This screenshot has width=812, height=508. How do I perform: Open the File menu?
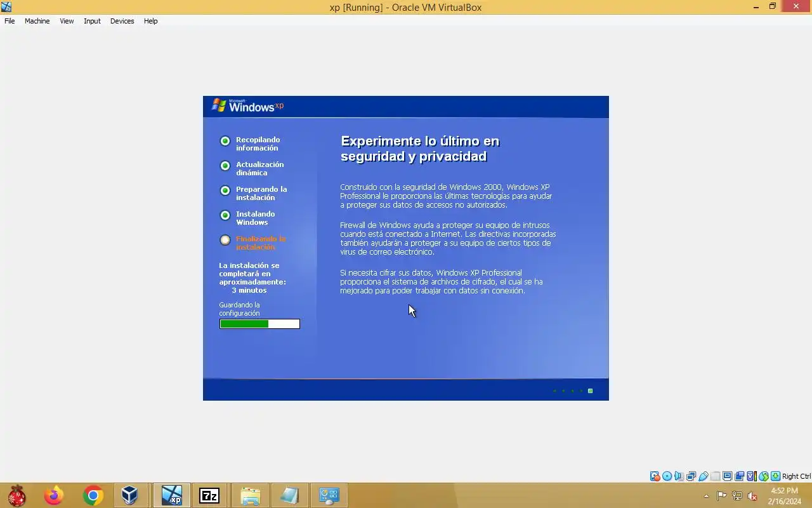10,21
